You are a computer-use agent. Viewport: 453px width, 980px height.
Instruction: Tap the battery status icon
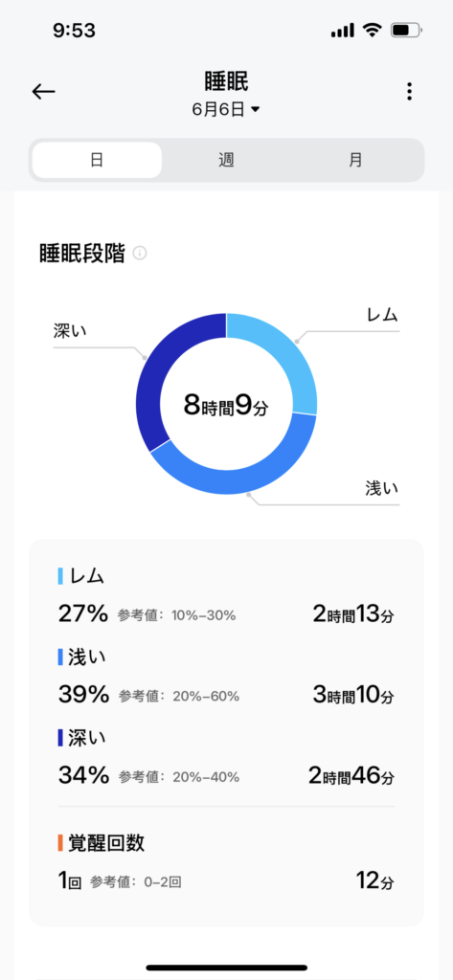[407, 31]
